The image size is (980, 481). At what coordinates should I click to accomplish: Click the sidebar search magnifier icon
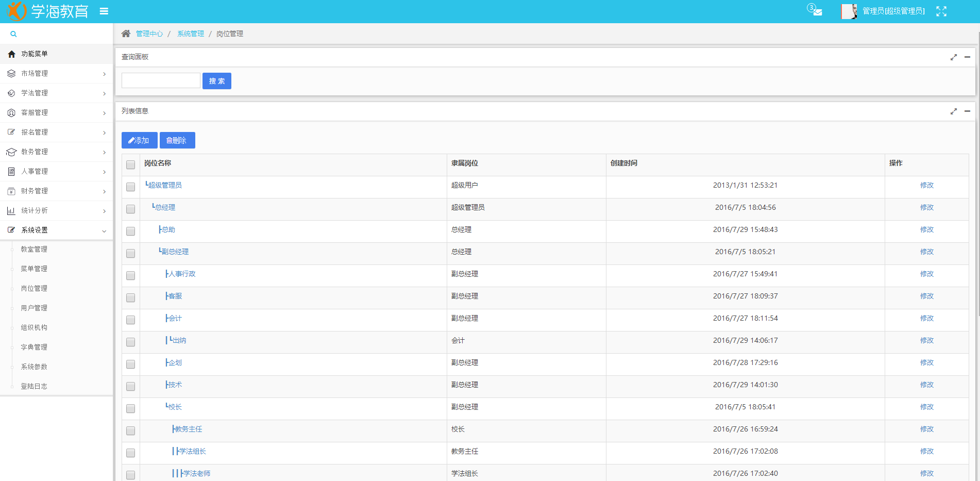13,34
